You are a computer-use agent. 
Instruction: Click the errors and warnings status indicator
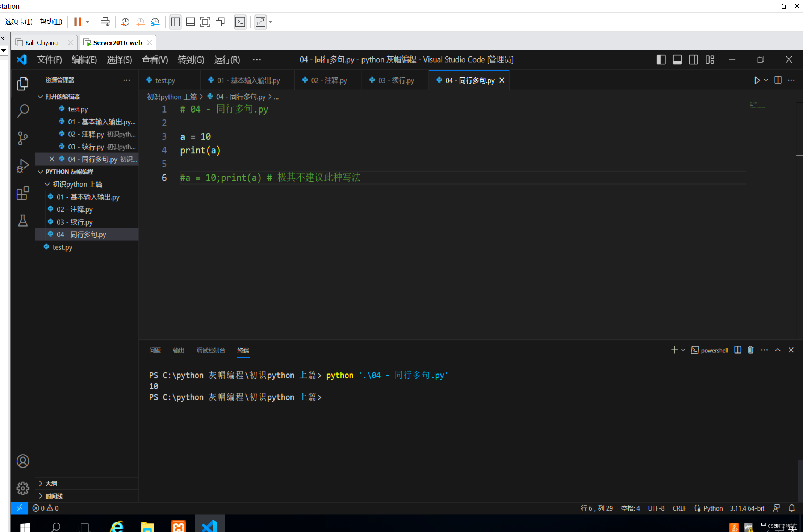[46, 508]
